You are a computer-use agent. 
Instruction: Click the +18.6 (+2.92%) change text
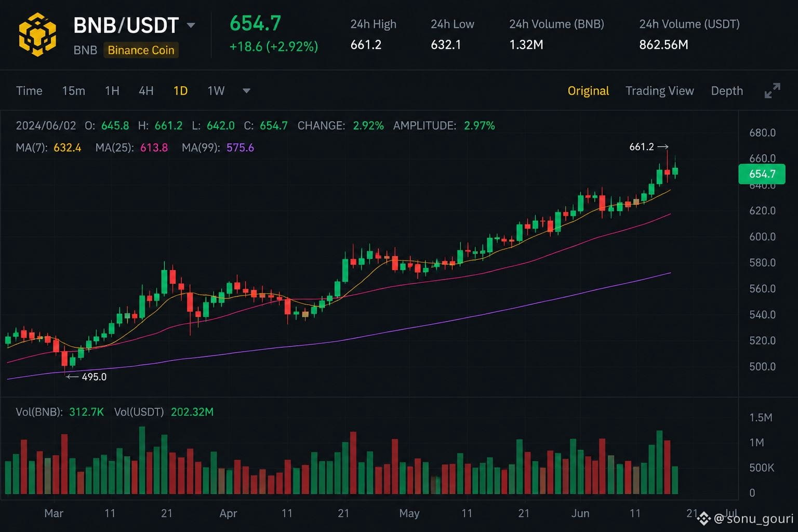(x=274, y=47)
